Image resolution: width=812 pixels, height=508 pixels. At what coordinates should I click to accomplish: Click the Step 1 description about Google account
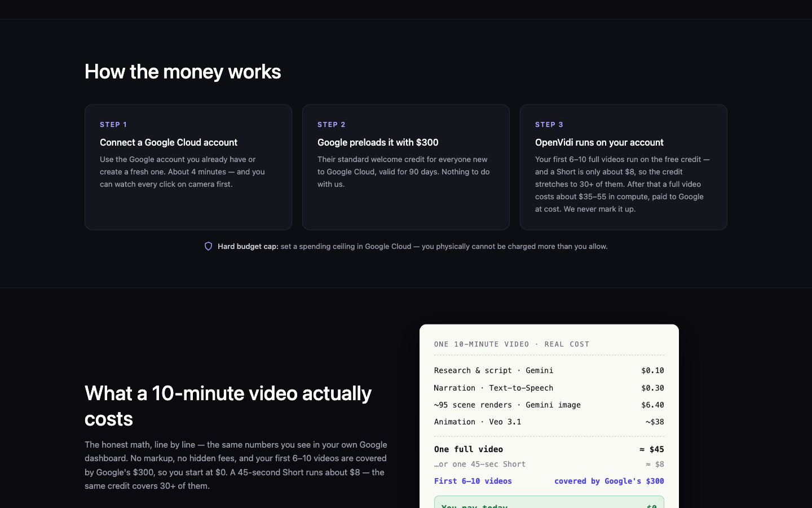[x=183, y=172]
